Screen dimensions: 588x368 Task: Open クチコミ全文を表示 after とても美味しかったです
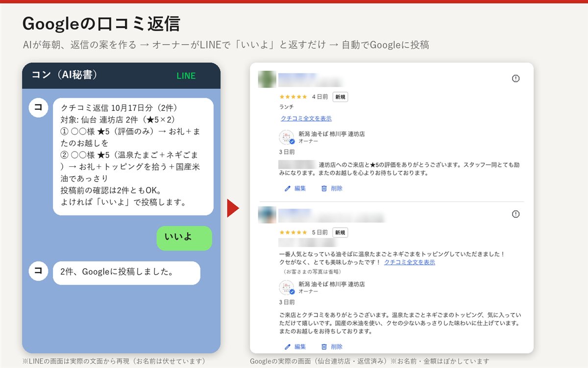pyautogui.click(x=410, y=263)
